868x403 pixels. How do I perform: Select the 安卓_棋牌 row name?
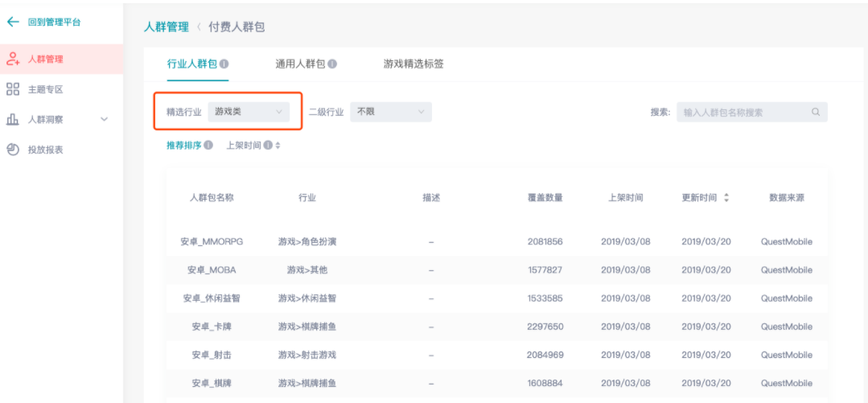212,383
